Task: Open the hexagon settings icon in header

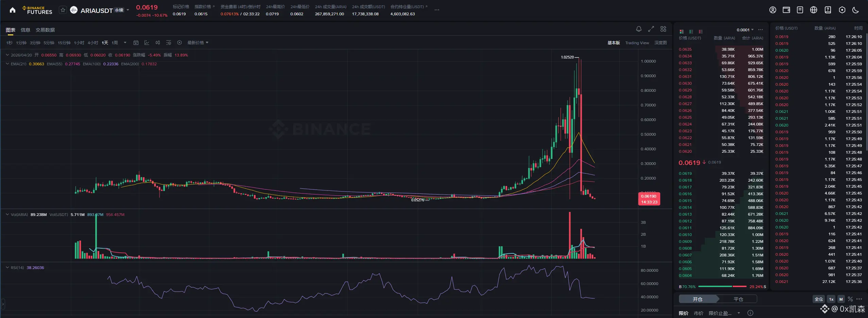Action: (x=842, y=10)
